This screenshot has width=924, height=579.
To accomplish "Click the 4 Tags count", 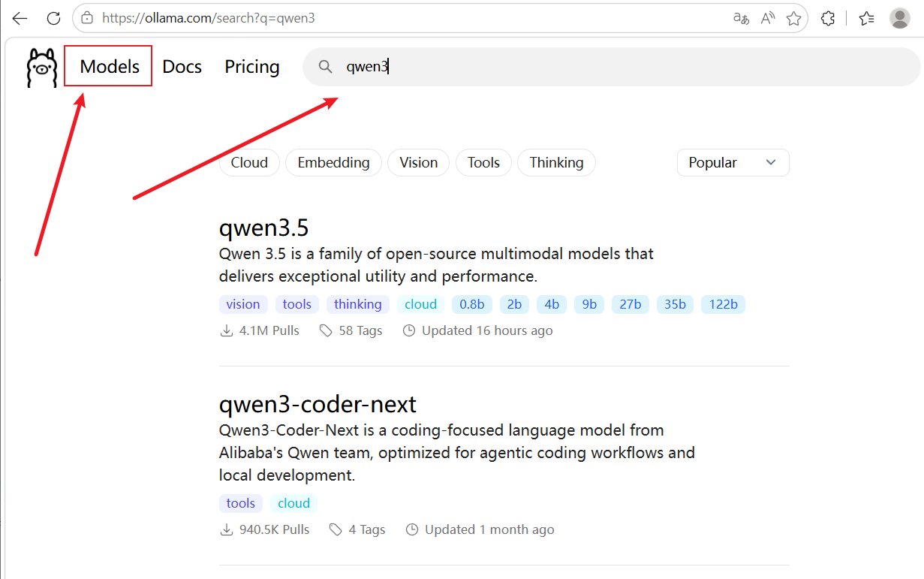I will [357, 529].
